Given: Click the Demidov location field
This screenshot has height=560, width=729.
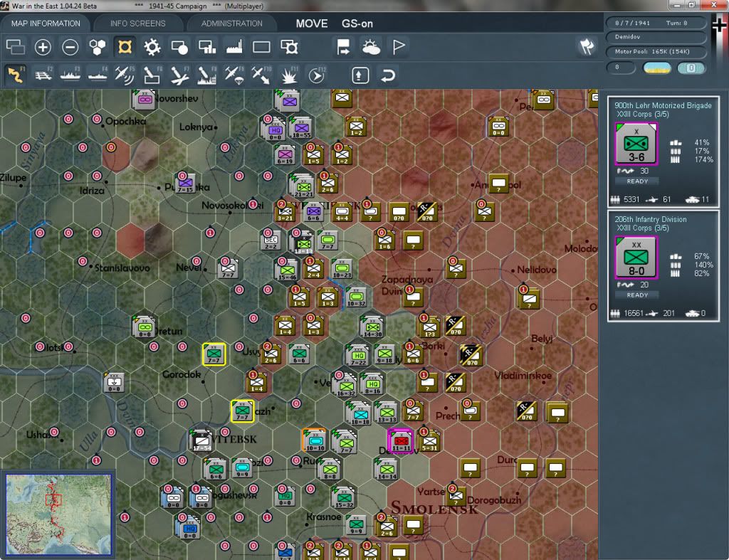Looking at the screenshot, I should click(x=655, y=37).
